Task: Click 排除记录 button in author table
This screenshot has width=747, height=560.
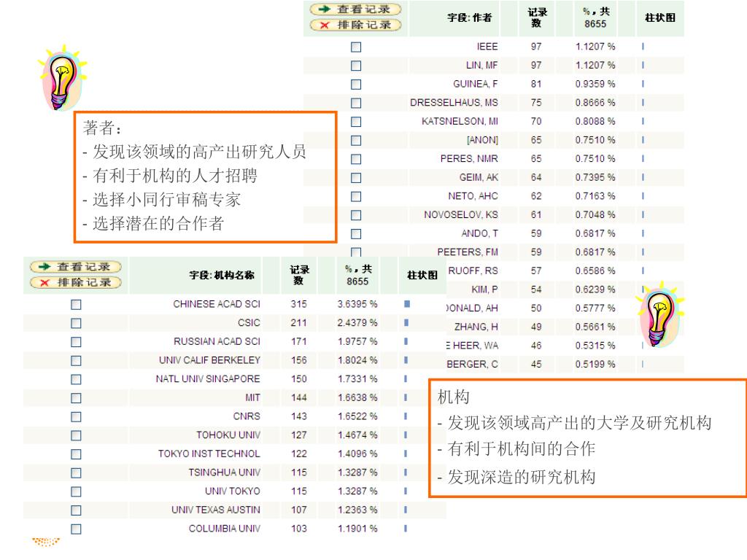Action: click(x=355, y=25)
